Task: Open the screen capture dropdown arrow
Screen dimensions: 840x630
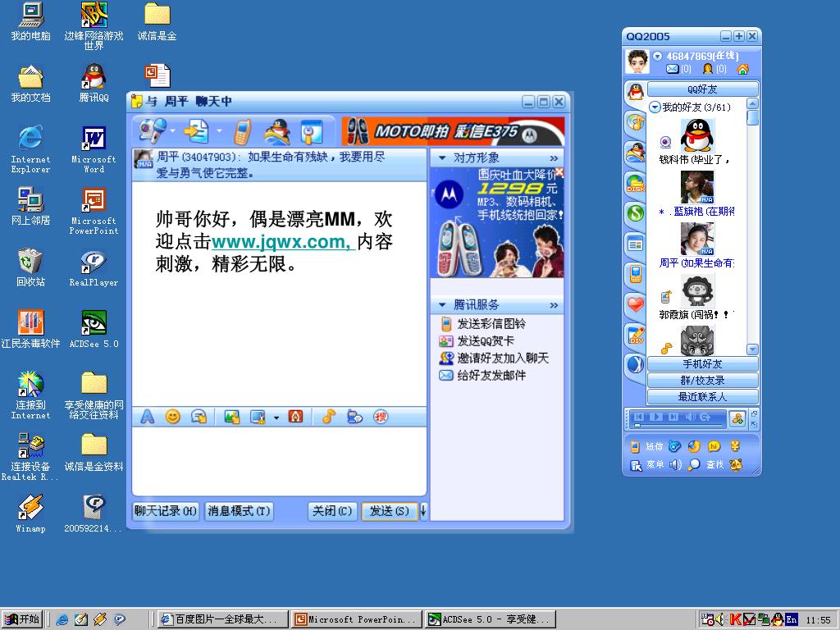Action: click(276, 418)
